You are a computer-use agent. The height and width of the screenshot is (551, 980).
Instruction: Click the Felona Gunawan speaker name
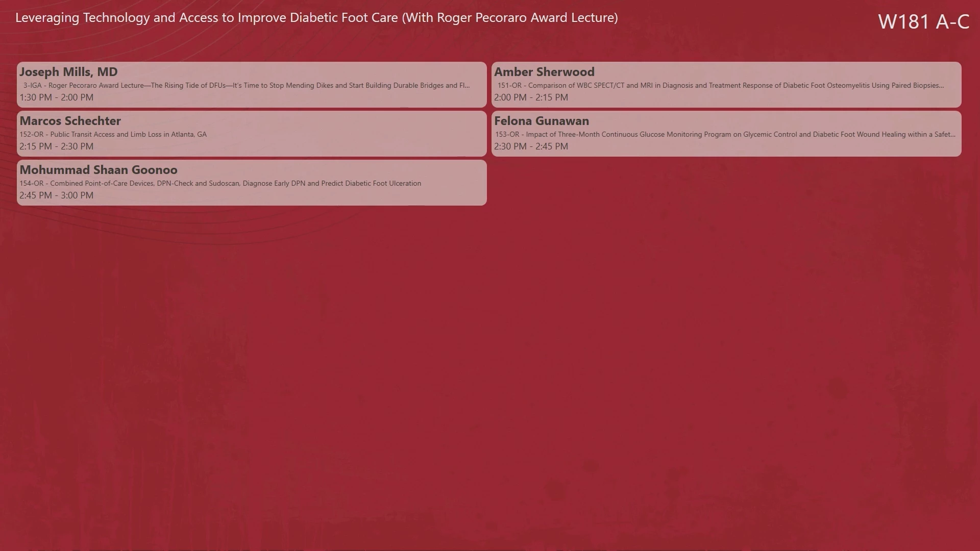click(541, 121)
